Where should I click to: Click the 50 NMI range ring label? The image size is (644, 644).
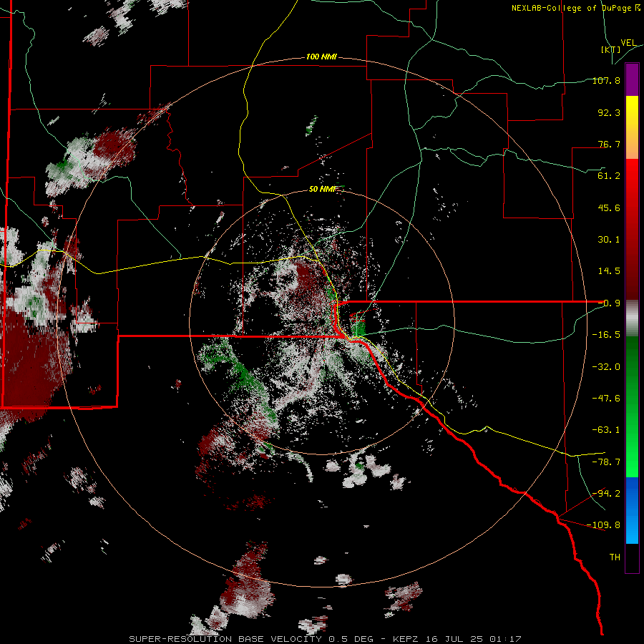(x=323, y=190)
